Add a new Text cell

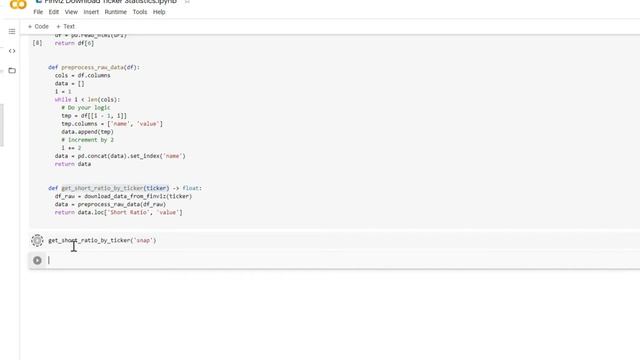tap(65, 27)
